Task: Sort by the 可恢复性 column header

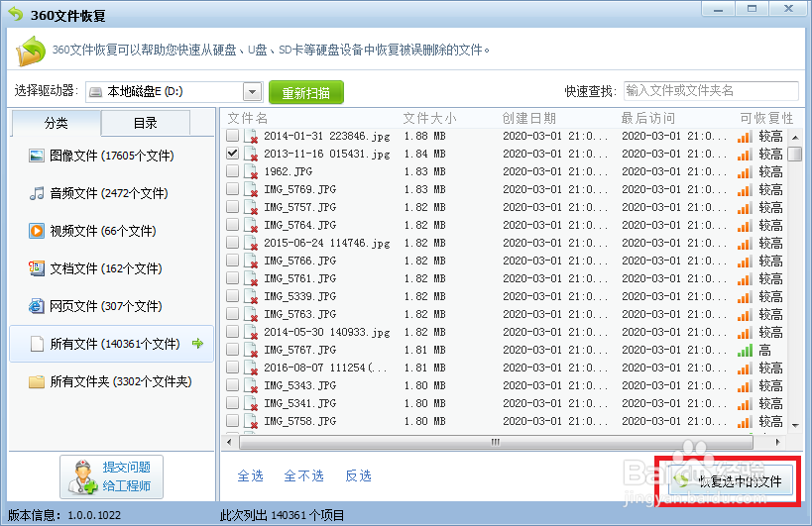Action: [x=766, y=119]
